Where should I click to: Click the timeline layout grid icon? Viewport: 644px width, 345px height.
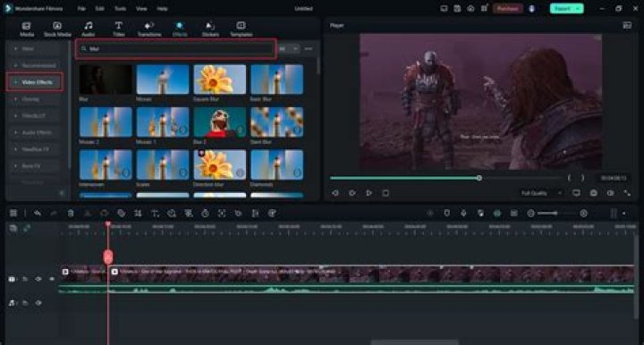pos(13,213)
